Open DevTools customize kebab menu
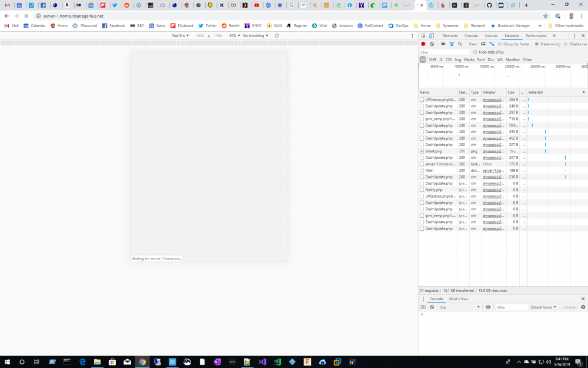This screenshot has height=368, width=588. click(574, 36)
